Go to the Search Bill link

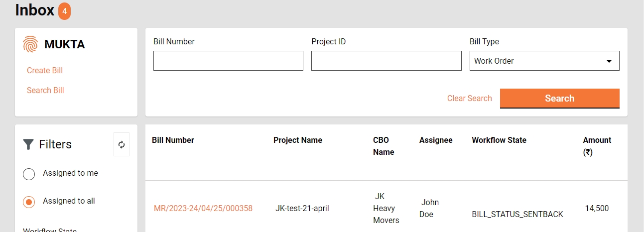(x=45, y=91)
